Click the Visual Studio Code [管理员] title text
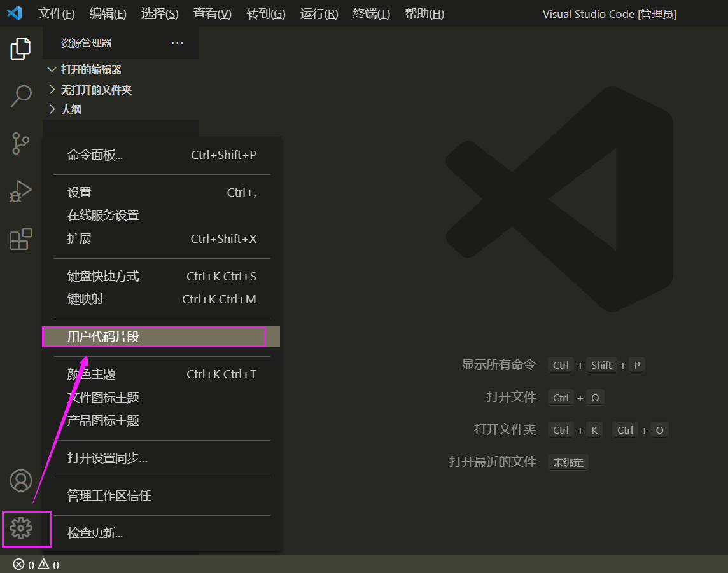The height and width of the screenshot is (573, 728). [610, 14]
